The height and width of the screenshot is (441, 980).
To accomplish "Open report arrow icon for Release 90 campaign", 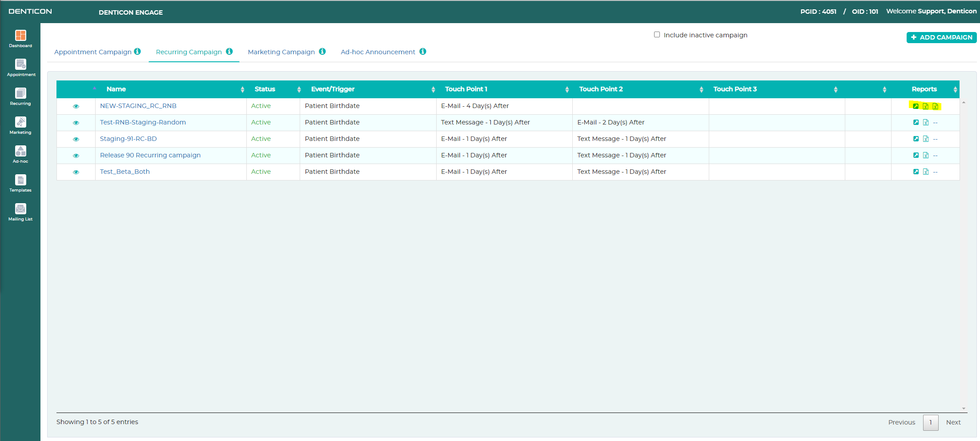I will (x=916, y=155).
